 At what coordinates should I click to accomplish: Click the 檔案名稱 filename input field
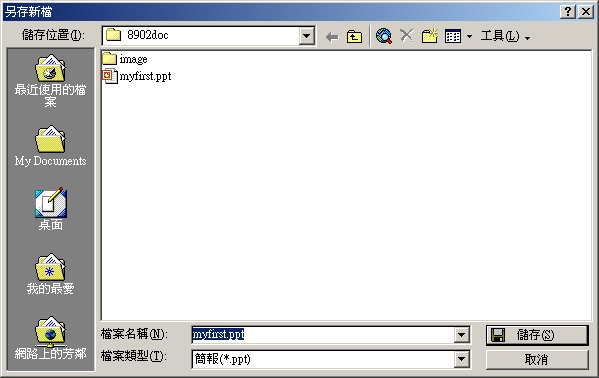click(323, 335)
